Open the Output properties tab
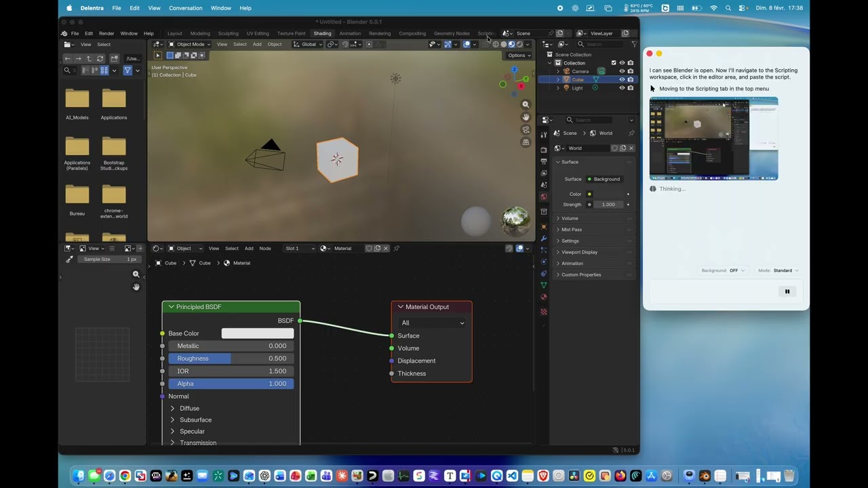The image size is (868, 488). pos(544,161)
